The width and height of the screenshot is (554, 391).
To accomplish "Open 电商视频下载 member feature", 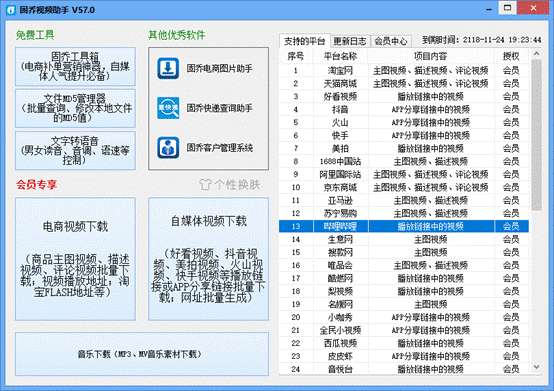I will tap(75, 259).
